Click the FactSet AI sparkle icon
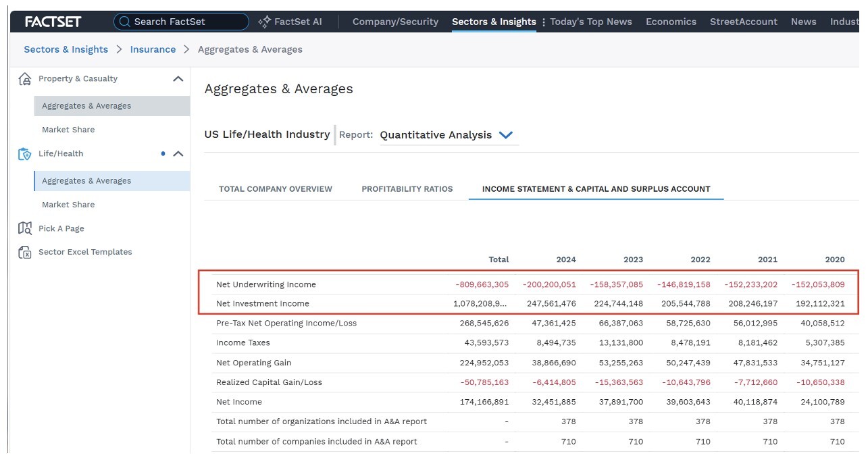The image size is (868, 464). point(265,22)
